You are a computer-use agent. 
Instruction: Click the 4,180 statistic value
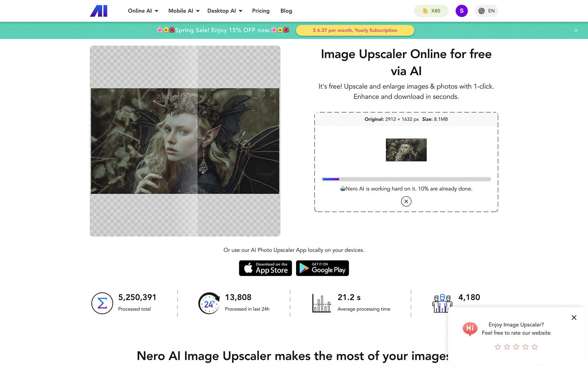click(x=469, y=297)
